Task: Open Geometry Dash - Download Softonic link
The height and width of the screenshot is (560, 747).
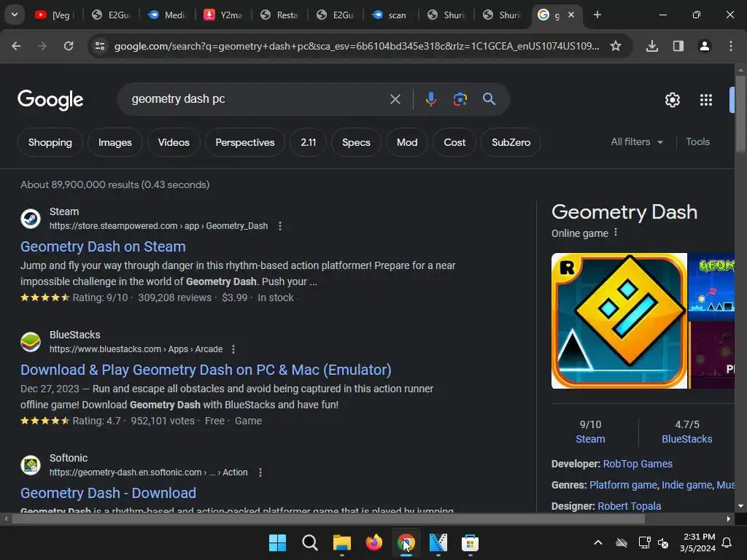Action: tap(108, 494)
